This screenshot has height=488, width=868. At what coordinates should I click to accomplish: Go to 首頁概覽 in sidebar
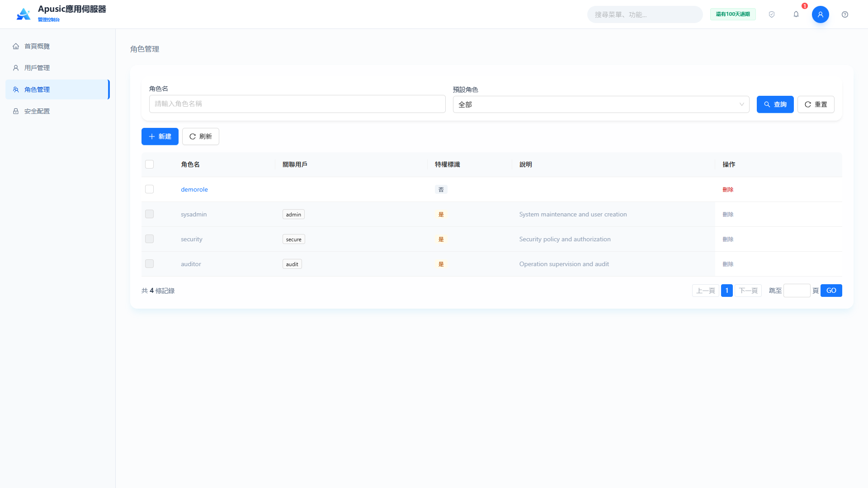[58, 46]
